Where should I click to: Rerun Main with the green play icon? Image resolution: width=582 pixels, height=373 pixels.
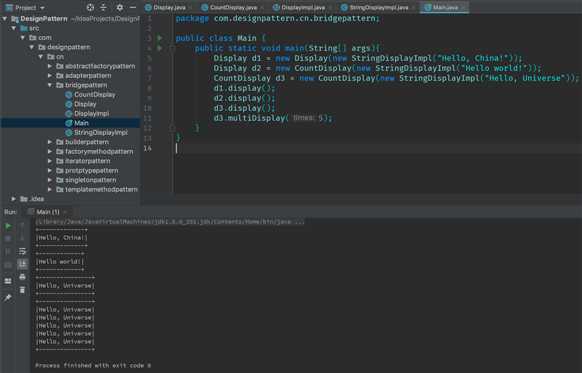pos(8,226)
